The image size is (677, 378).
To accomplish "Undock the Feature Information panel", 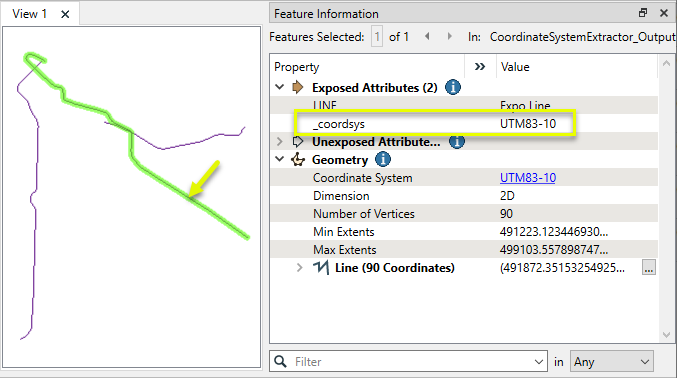I will coord(642,13).
